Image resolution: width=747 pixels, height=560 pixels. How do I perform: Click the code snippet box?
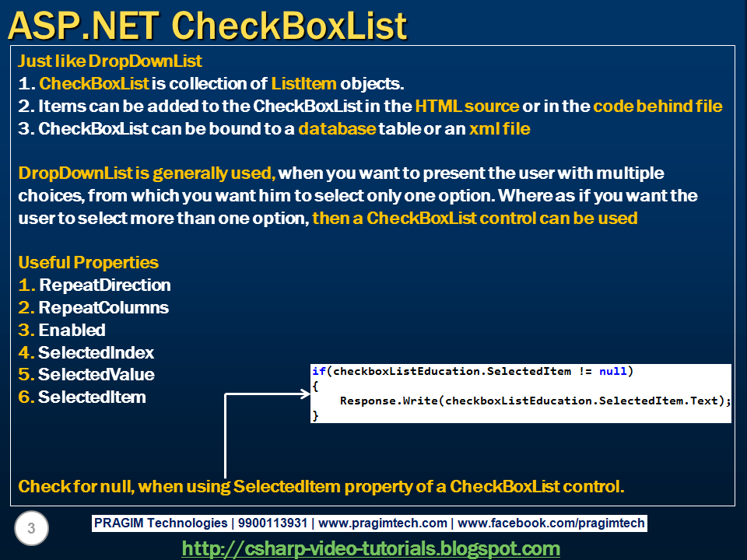coord(521,393)
